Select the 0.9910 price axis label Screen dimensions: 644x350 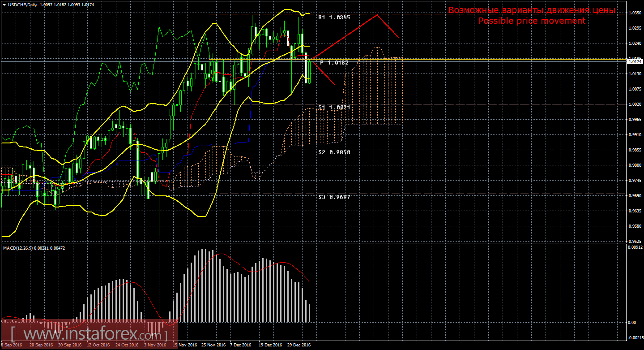click(x=635, y=135)
